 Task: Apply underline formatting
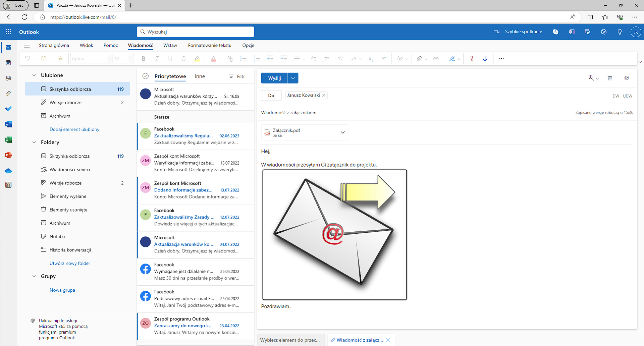pos(170,59)
